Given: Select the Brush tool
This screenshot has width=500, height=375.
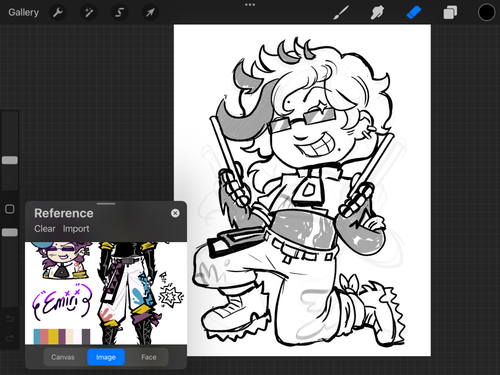Looking at the screenshot, I should tap(341, 13).
